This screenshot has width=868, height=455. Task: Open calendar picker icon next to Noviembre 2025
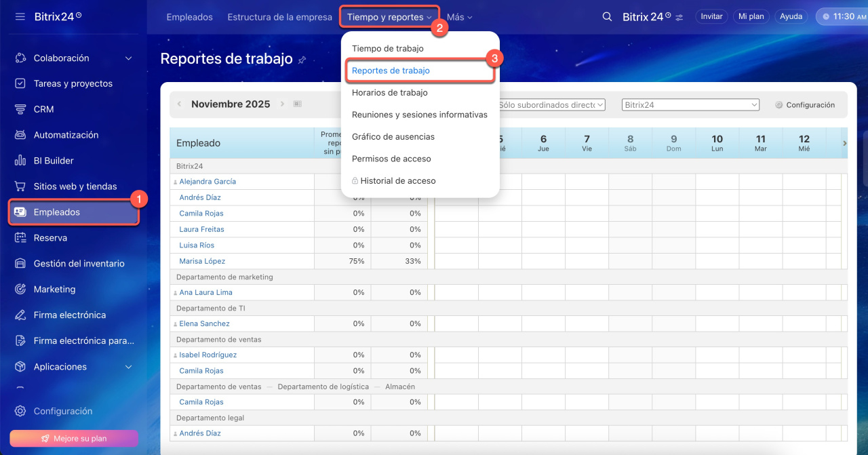[x=297, y=104]
